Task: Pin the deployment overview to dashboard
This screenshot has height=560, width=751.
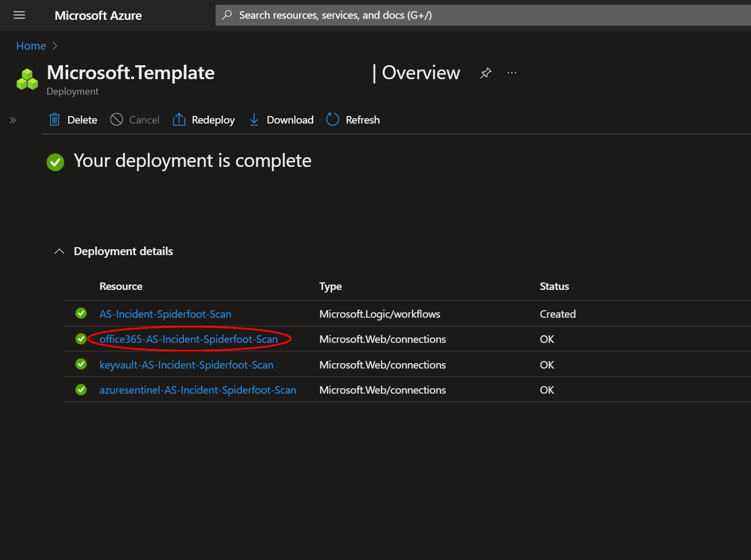Action: click(486, 73)
